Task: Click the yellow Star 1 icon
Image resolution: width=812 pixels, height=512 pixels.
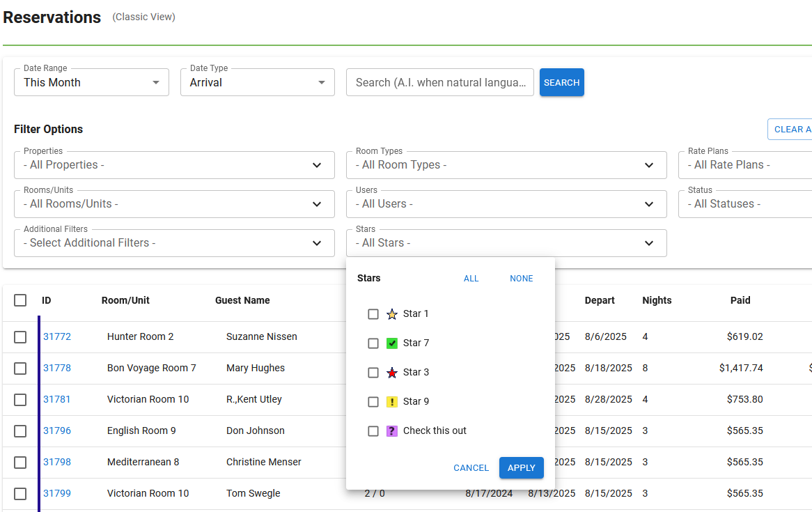Action: (x=392, y=314)
